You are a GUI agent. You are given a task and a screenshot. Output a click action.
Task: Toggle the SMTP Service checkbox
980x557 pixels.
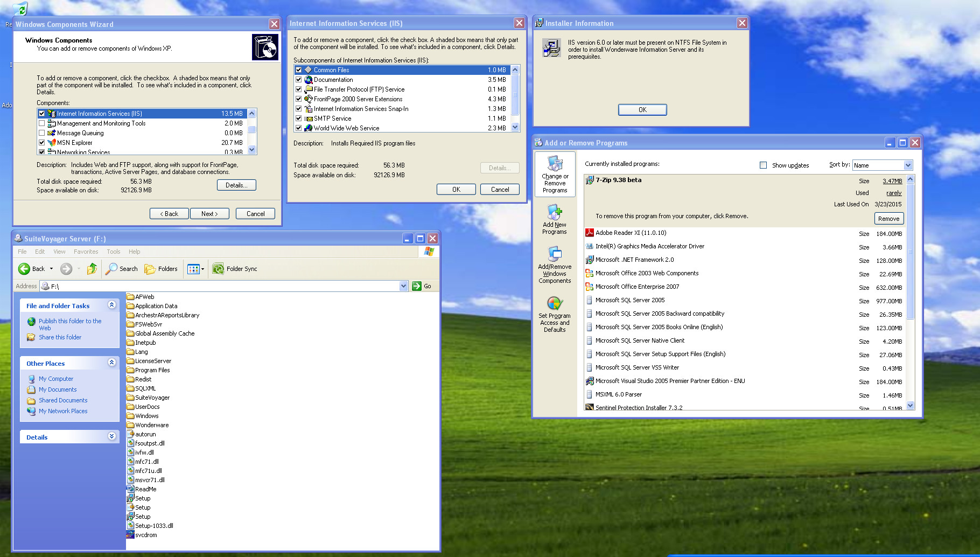click(x=298, y=119)
